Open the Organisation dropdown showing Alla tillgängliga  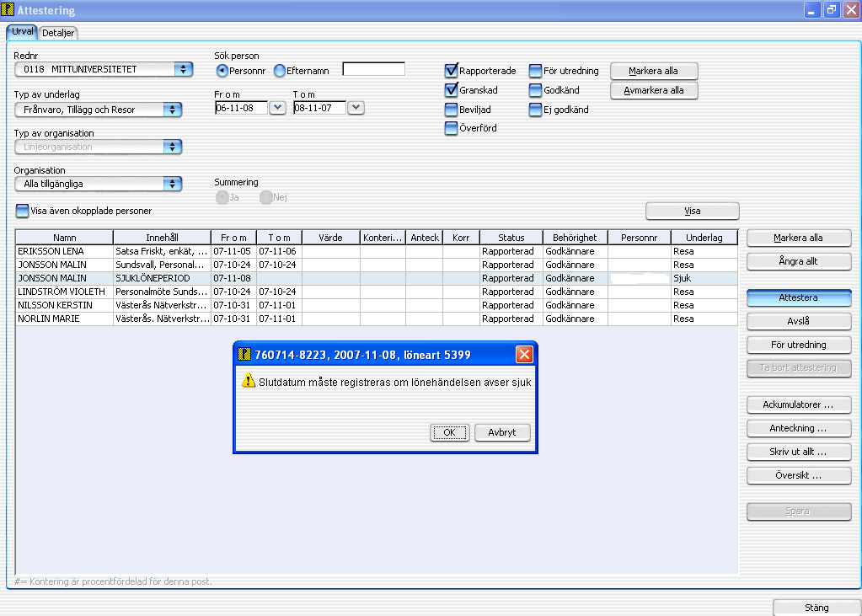[x=172, y=184]
